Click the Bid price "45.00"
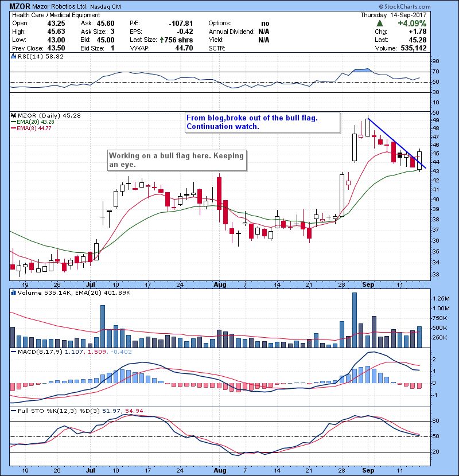 [106, 40]
